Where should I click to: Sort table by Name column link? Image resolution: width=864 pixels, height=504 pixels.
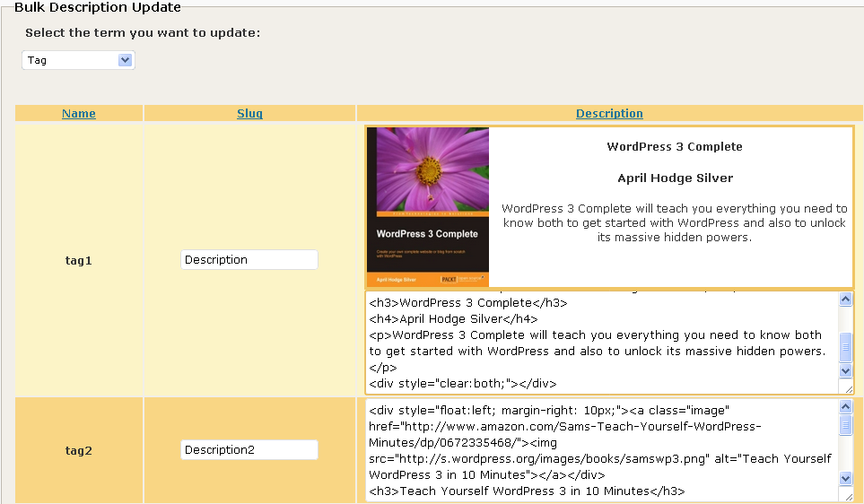(79, 114)
